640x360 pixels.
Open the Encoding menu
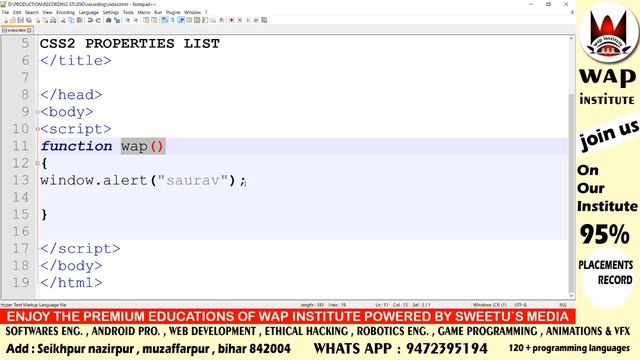tap(65, 12)
